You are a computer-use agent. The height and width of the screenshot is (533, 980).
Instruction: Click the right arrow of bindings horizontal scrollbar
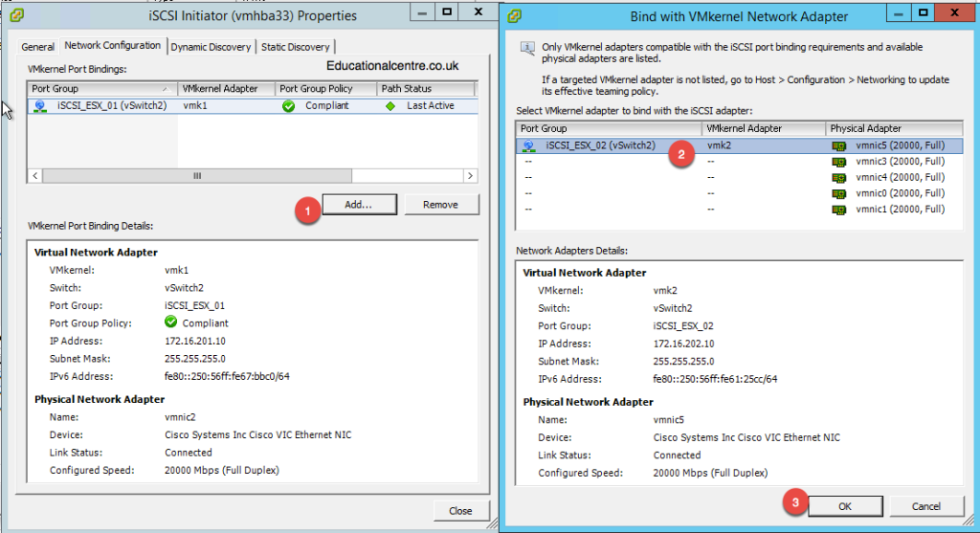(x=471, y=176)
